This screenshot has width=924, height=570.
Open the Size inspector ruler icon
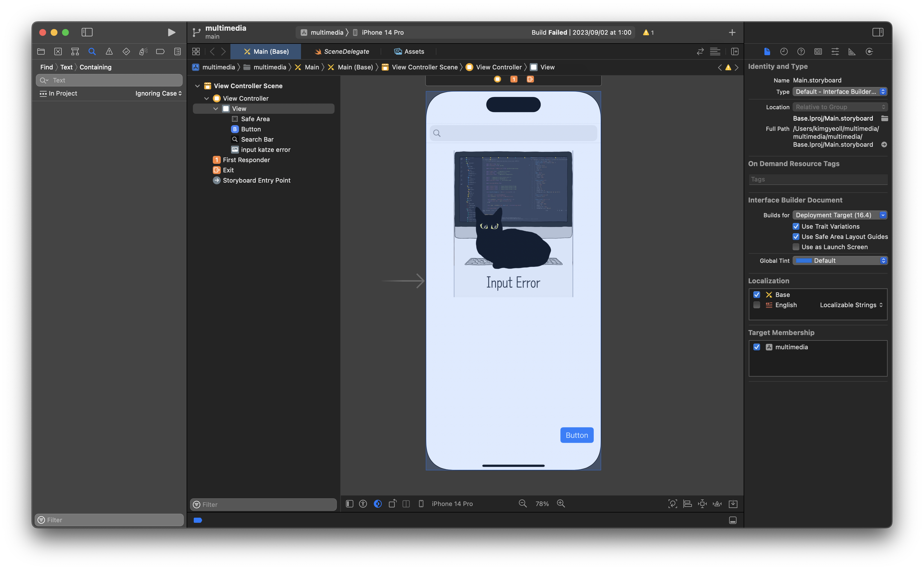[852, 52]
